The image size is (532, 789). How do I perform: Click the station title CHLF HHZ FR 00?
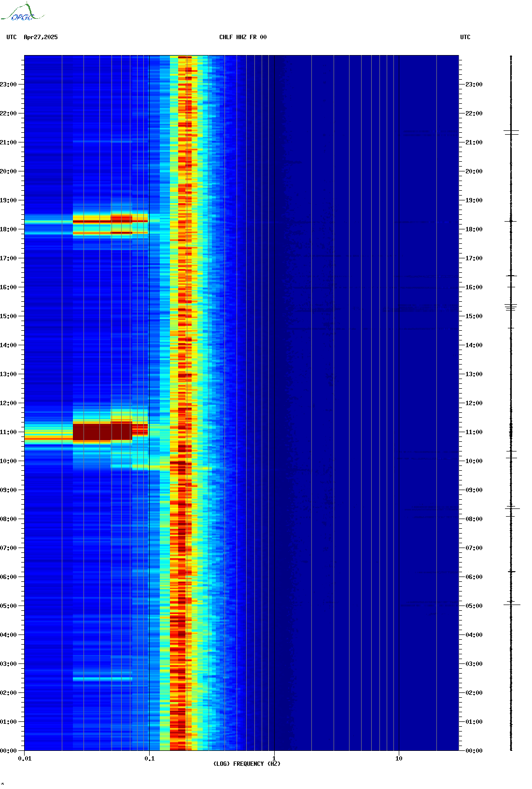pos(243,37)
